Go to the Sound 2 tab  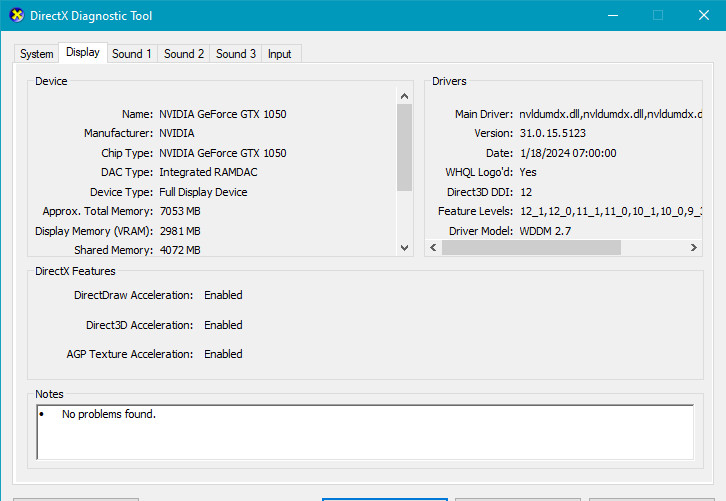[x=184, y=54]
